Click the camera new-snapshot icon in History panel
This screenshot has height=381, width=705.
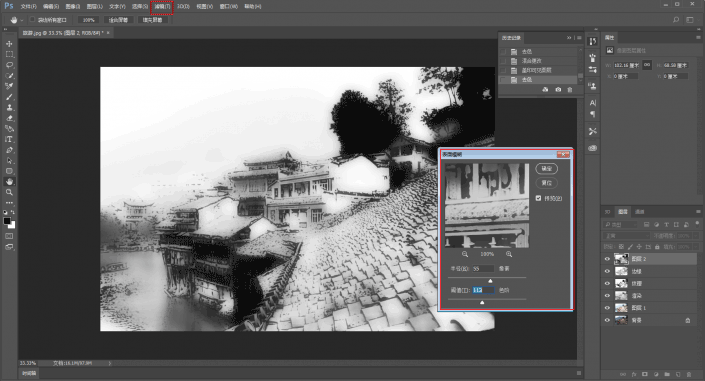pyautogui.click(x=558, y=90)
